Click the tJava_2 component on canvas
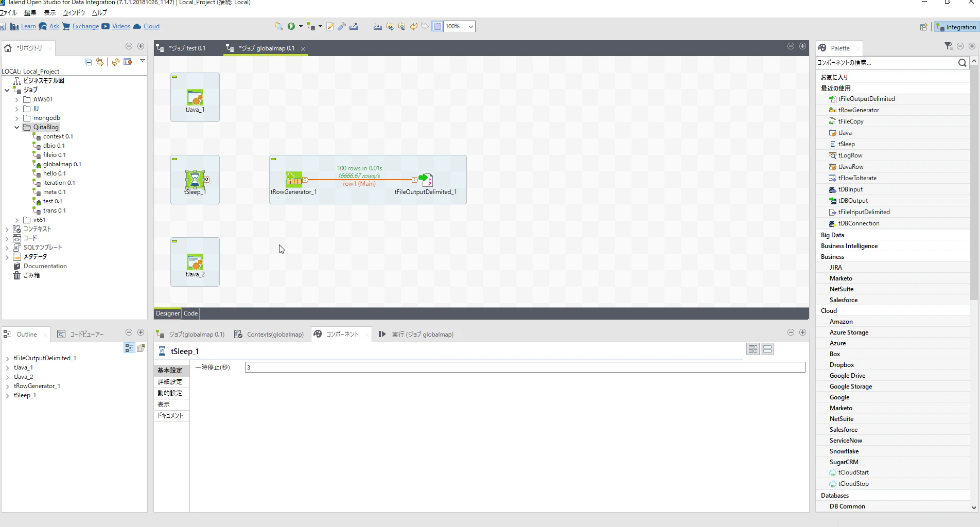 [195, 262]
